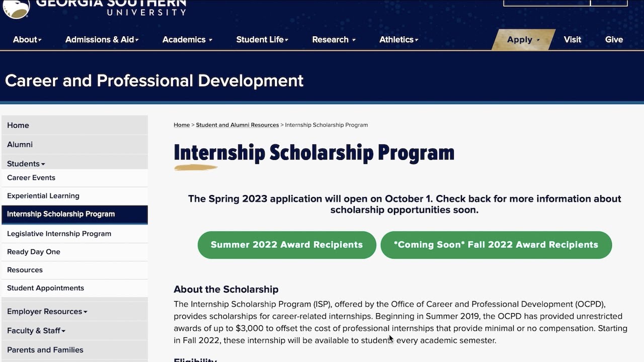The width and height of the screenshot is (644, 362).
Task: Click the Georgia Southern eagle logo
Action: pyautogui.click(x=16, y=7)
